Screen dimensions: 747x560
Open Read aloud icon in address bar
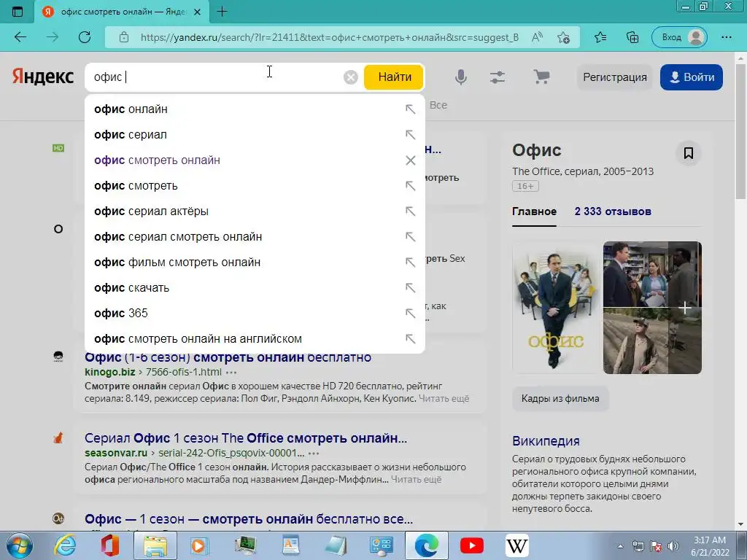pos(537,37)
